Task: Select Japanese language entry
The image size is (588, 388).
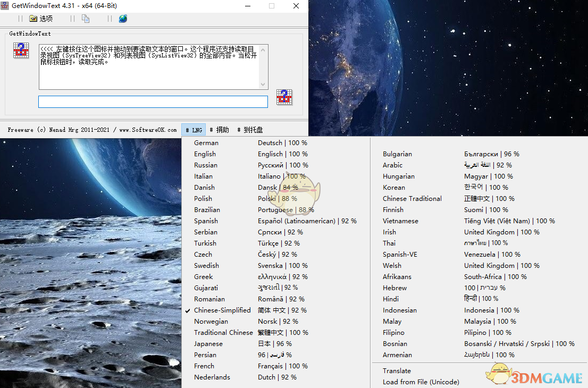Action: pos(275,344)
